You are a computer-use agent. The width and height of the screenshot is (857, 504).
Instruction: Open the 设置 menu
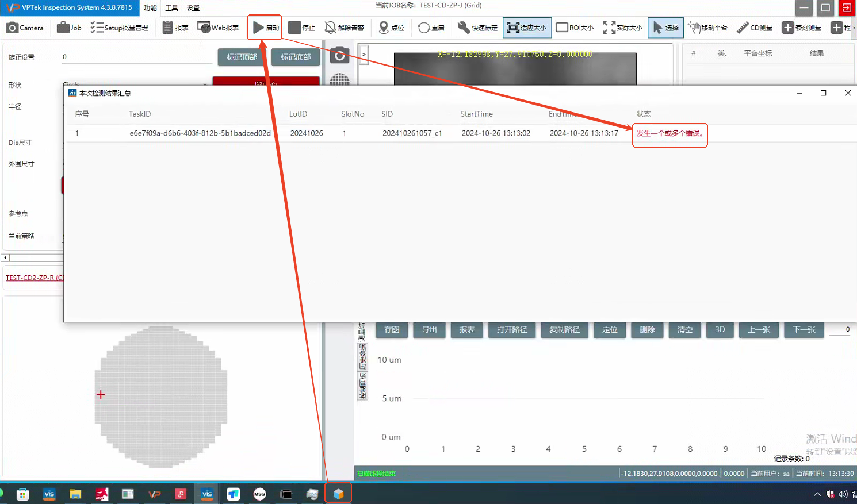[193, 8]
